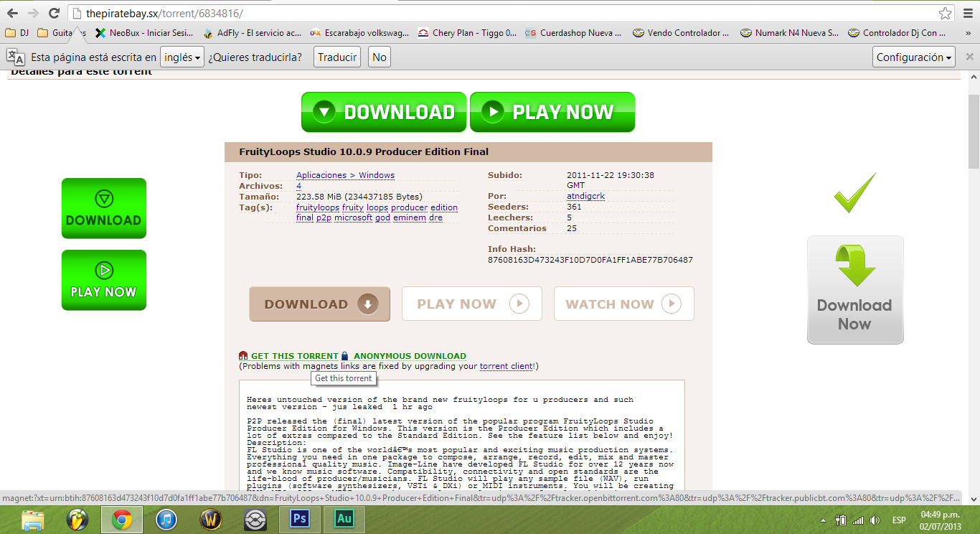Viewport: 980px width, 534px height.
Task: Open Photoshop from the taskbar
Action: click(x=300, y=520)
